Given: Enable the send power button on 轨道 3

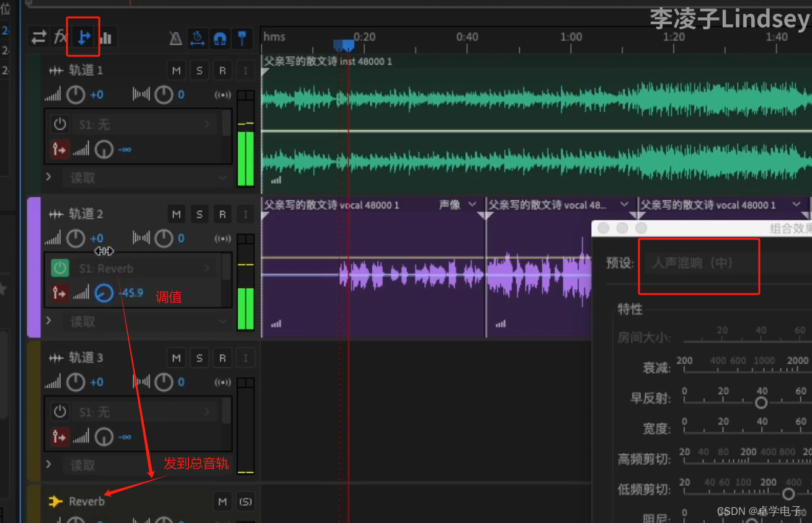Looking at the screenshot, I should [x=60, y=412].
